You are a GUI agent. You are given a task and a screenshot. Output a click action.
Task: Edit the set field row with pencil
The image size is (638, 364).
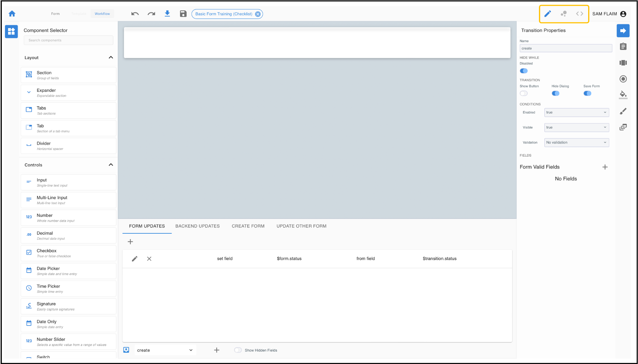(x=135, y=259)
